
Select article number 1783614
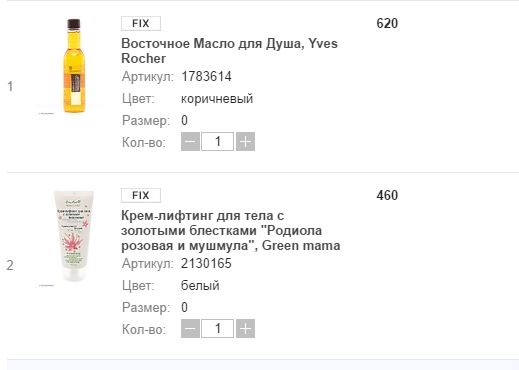coord(206,77)
